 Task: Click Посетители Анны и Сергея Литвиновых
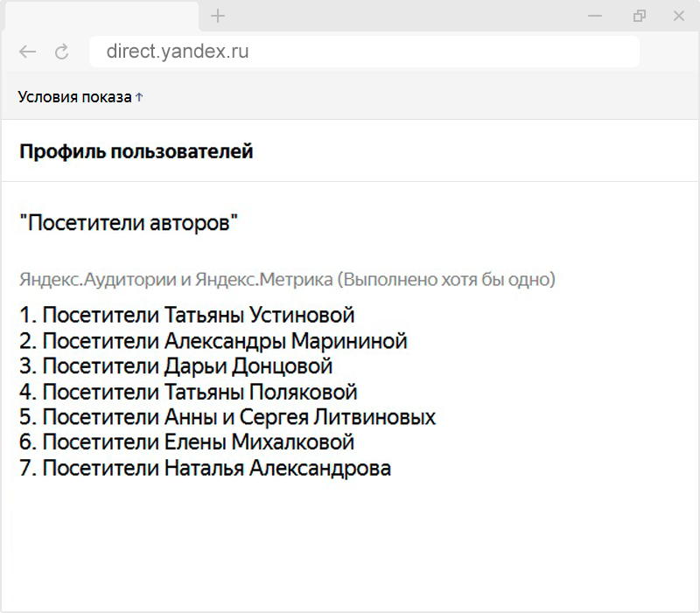[227, 416]
